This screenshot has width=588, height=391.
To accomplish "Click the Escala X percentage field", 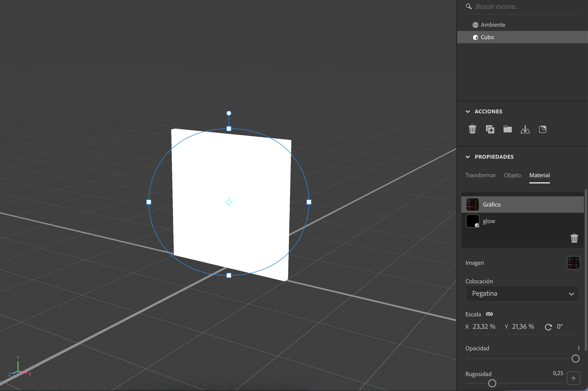I will (x=484, y=327).
